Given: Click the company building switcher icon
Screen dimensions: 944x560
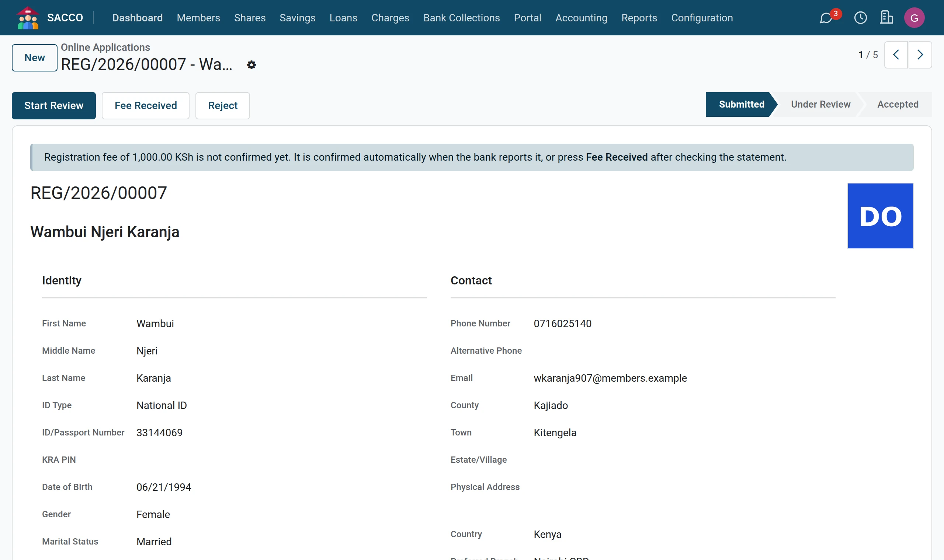Looking at the screenshot, I should pos(886,18).
